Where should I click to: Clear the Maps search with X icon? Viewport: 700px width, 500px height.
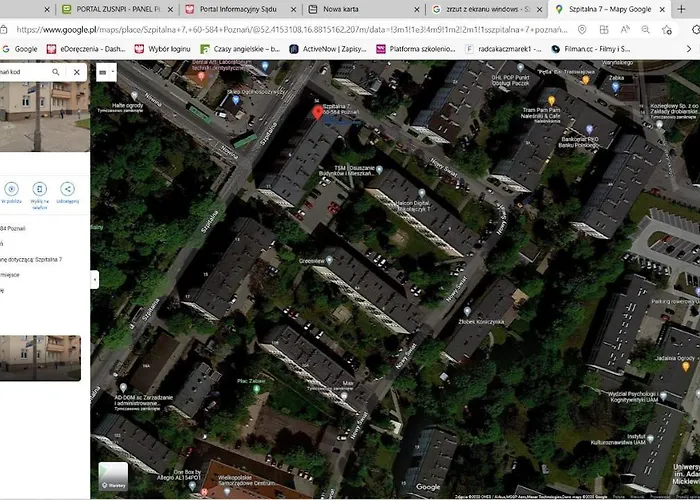(77, 72)
